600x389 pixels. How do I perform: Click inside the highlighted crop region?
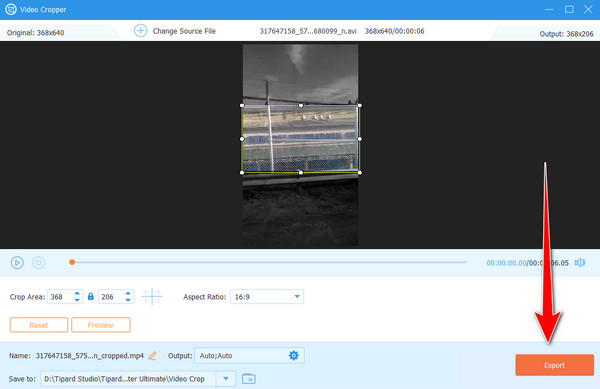pos(301,139)
